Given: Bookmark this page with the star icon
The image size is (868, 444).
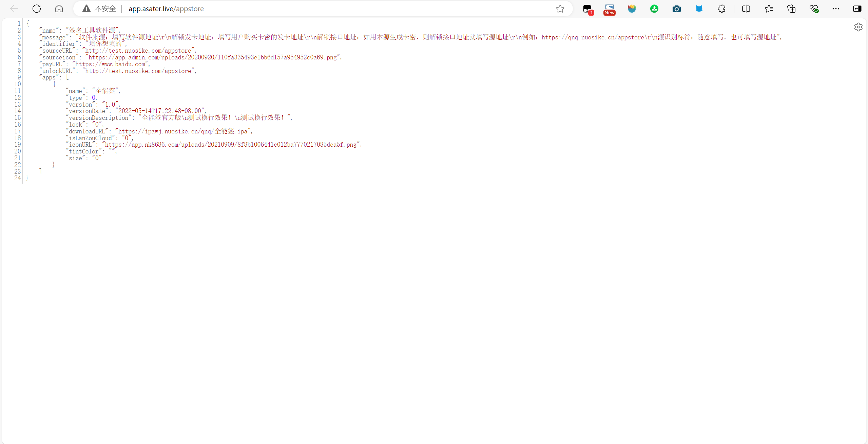Looking at the screenshot, I should tap(560, 9).
